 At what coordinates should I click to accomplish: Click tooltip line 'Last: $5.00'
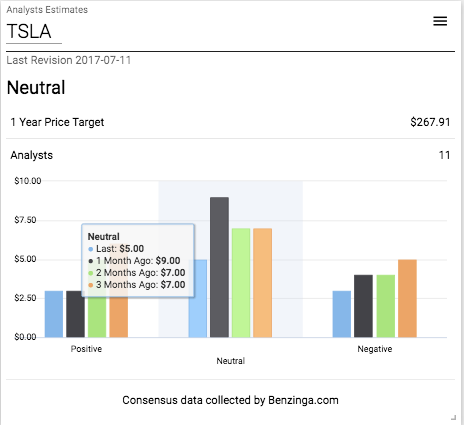tap(116, 249)
